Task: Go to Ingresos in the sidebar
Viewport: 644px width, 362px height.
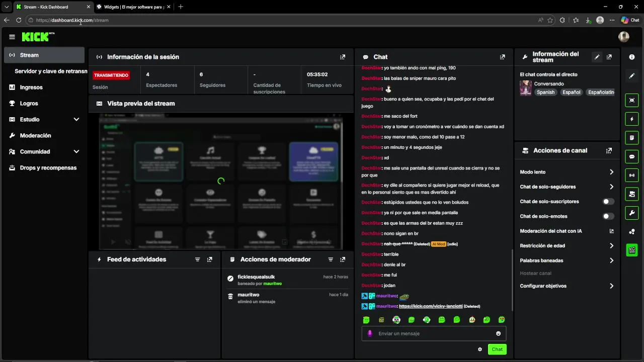Action: coord(44,87)
